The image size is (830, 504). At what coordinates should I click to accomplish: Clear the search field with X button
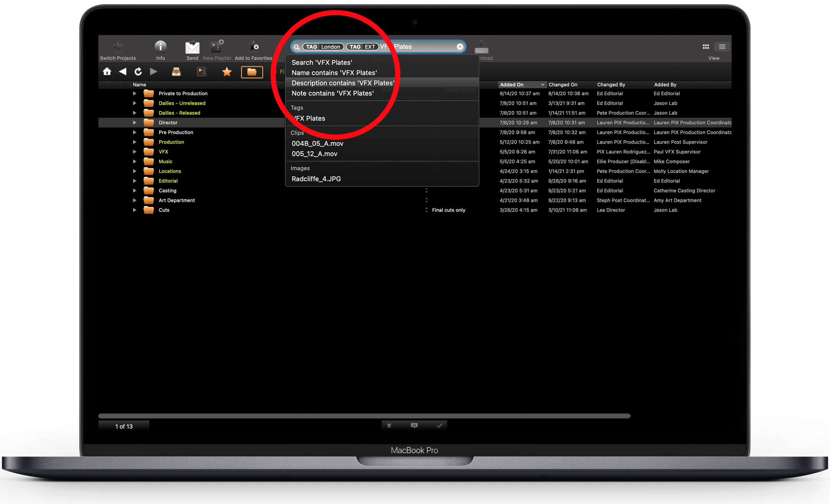(x=460, y=47)
